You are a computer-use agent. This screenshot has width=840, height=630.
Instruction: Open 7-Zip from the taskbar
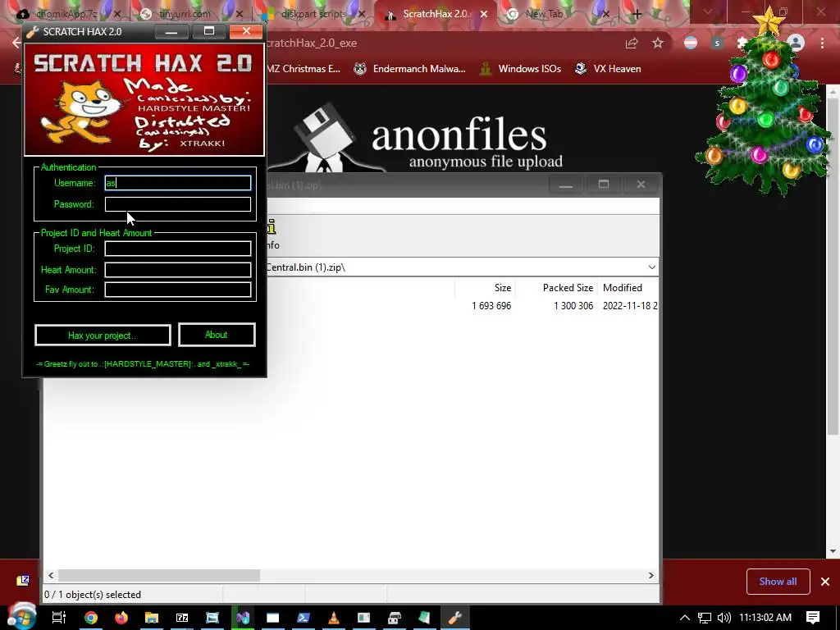click(x=182, y=618)
